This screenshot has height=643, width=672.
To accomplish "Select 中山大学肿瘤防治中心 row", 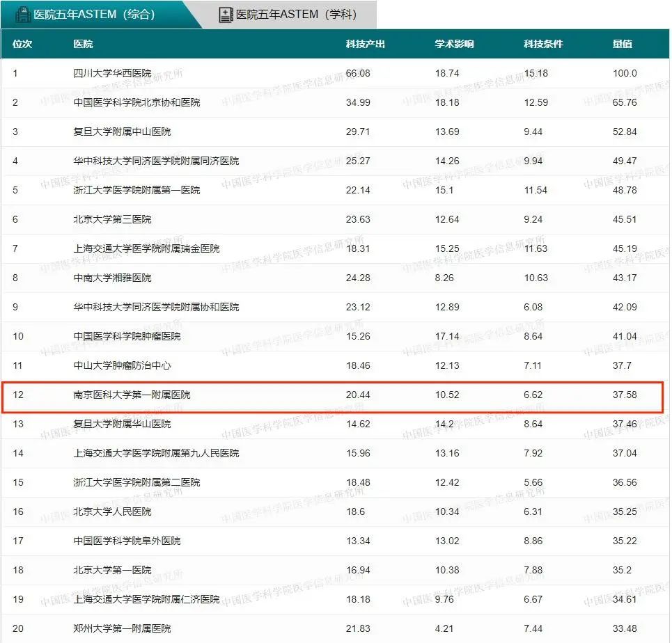I will [x=335, y=365].
